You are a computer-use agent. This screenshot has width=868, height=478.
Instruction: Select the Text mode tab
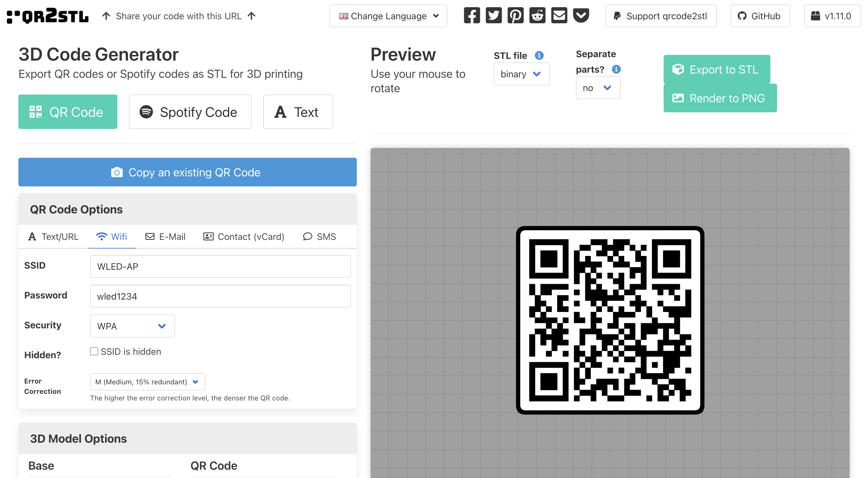(x=298, y=112)
